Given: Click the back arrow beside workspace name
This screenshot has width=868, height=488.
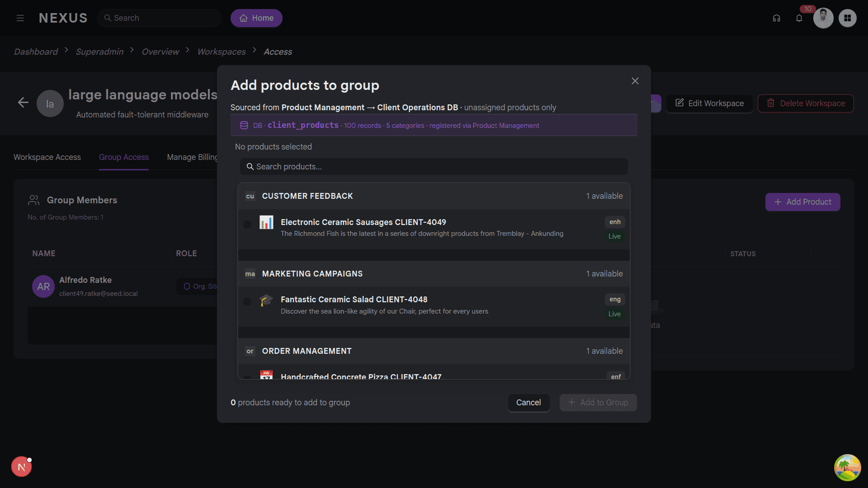Looking at the screenshot, I should (23, 103).
